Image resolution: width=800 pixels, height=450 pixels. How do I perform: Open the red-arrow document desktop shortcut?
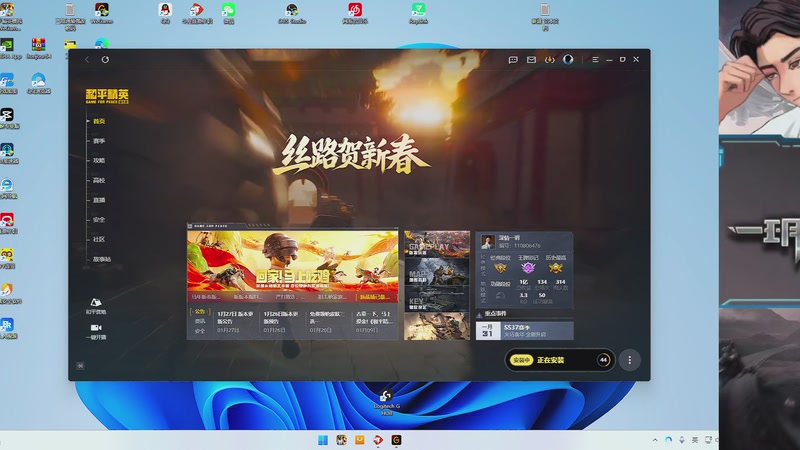coord(197,13)
